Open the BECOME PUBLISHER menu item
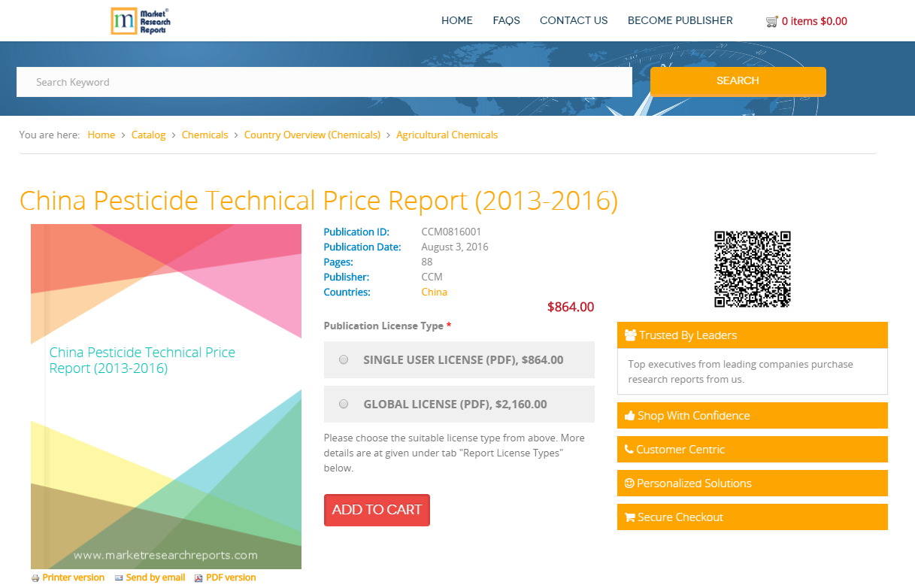 point(680,21)
